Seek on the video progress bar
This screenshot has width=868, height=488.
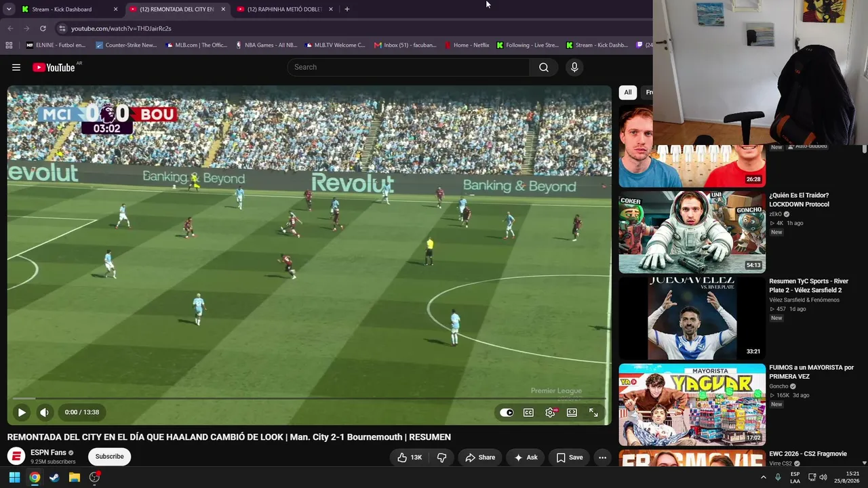click(x=309, y=399)
